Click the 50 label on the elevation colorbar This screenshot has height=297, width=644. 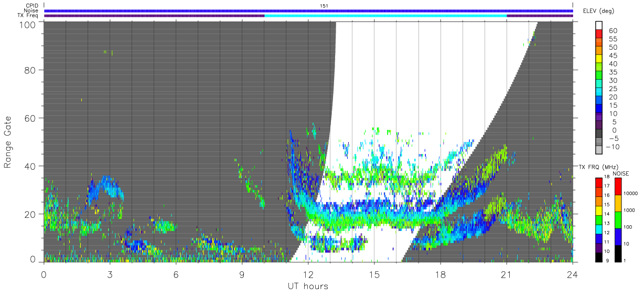612,47
